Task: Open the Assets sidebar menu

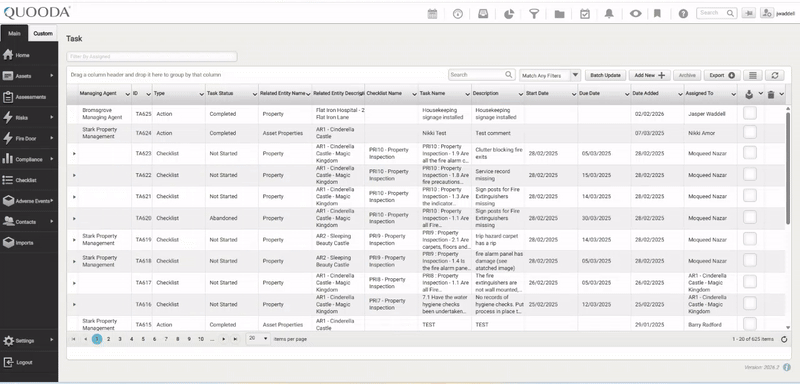Action: tap(29, 76)
